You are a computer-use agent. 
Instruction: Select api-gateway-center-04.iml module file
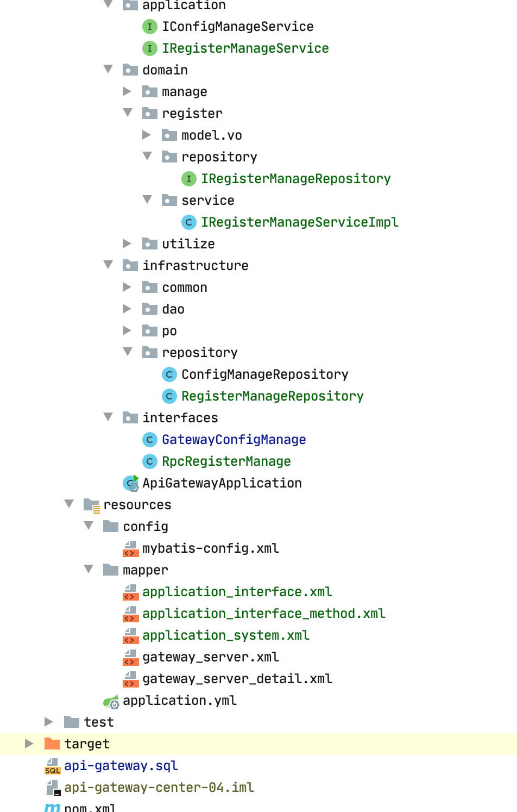pos(159,788)
